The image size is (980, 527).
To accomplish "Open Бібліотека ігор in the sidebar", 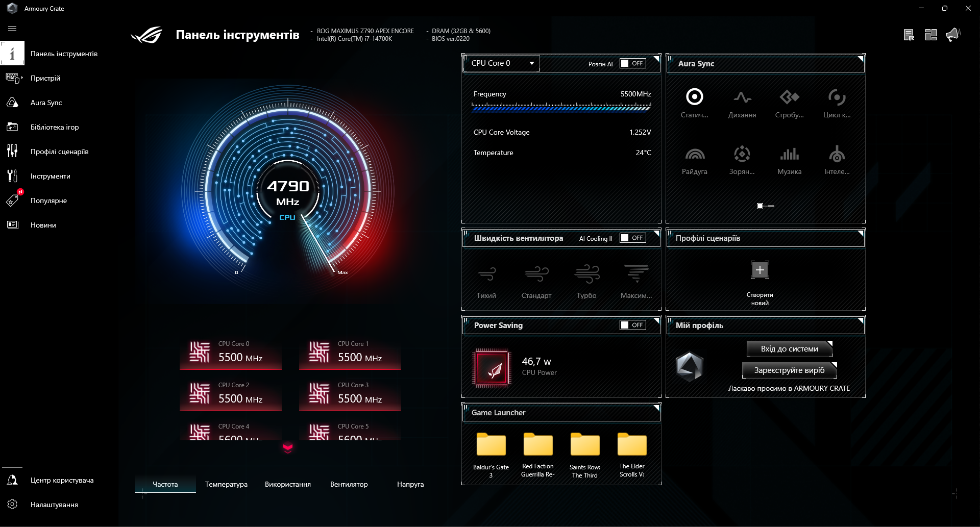I will pyautogui.click(x=54, y=127).
